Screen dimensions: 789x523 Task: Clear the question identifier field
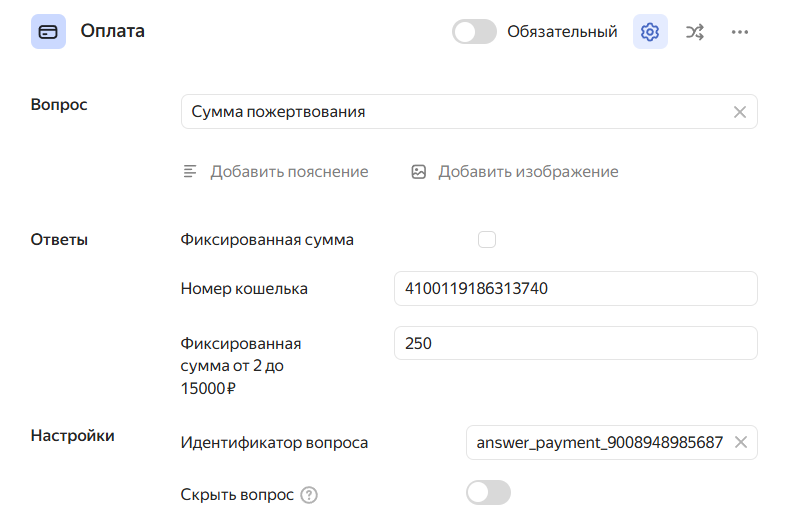[740, 442]
